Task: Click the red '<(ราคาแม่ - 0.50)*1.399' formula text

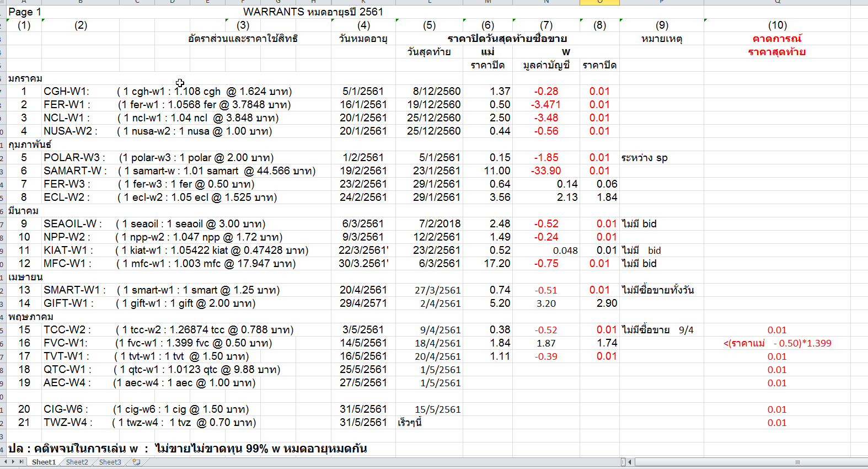Action: (777, 343)
